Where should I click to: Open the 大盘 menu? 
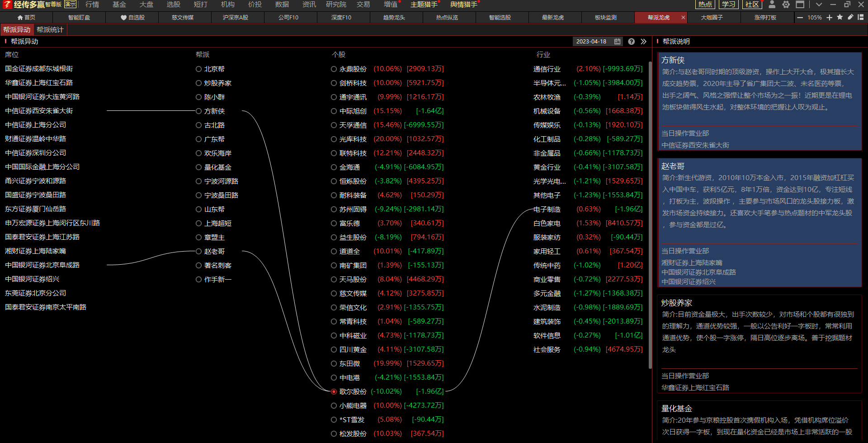146,5
